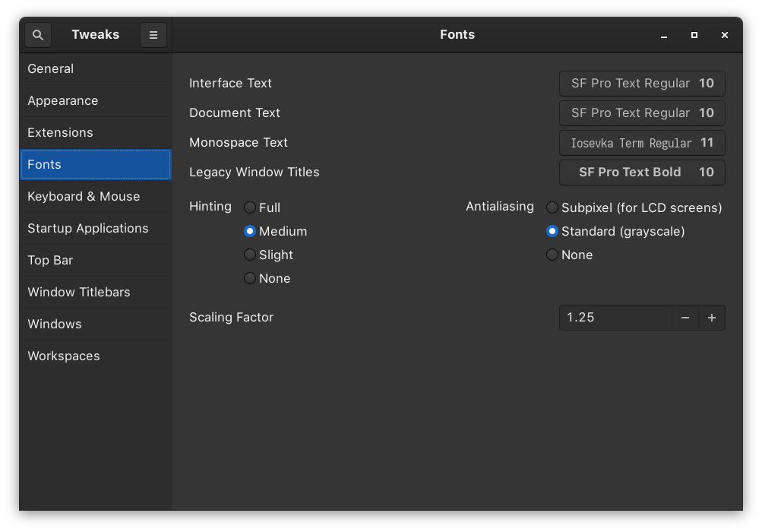Open the hamburger menu button

point(153,35)
